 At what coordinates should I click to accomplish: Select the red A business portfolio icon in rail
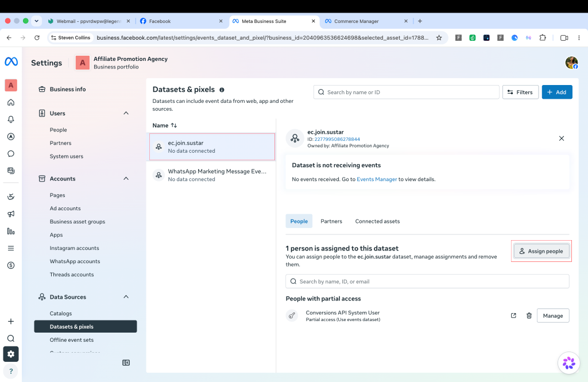coord(11,85)
